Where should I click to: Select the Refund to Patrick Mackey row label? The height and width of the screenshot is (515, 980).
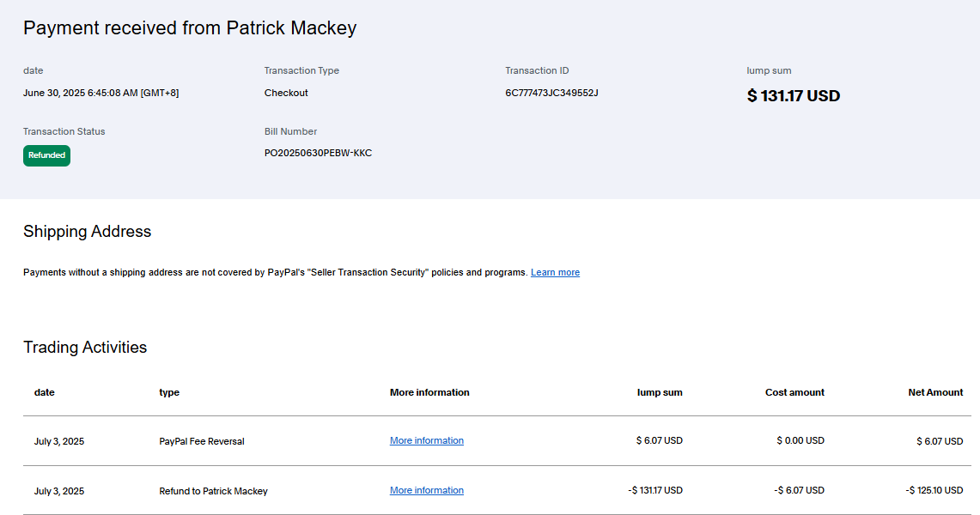213,491
